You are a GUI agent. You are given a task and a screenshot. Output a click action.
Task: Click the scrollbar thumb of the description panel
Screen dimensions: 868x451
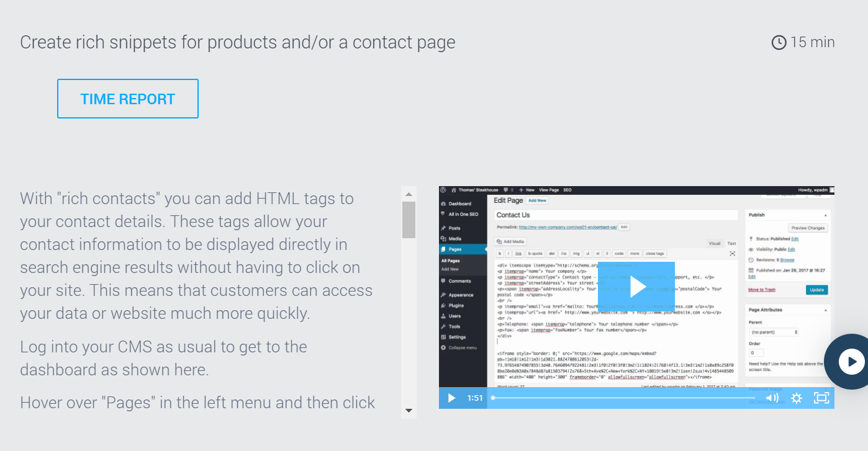pyautogui.click(x=409, y=220)
